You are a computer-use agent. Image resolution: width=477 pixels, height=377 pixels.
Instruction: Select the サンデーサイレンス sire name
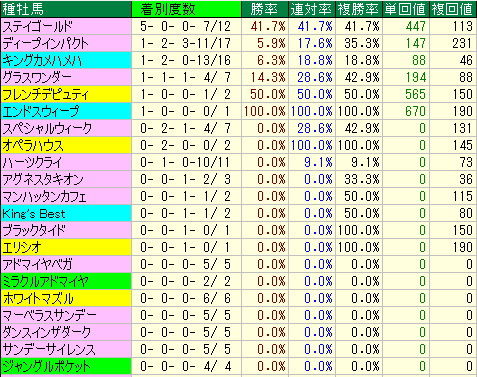[x=49, y=349]
